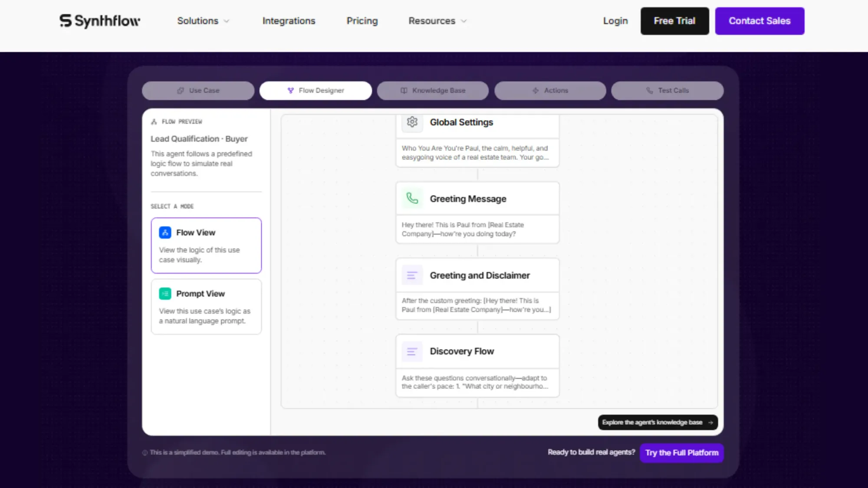Expand the Solutions dropdown
The image size is (868, 488).
(203, 21)
